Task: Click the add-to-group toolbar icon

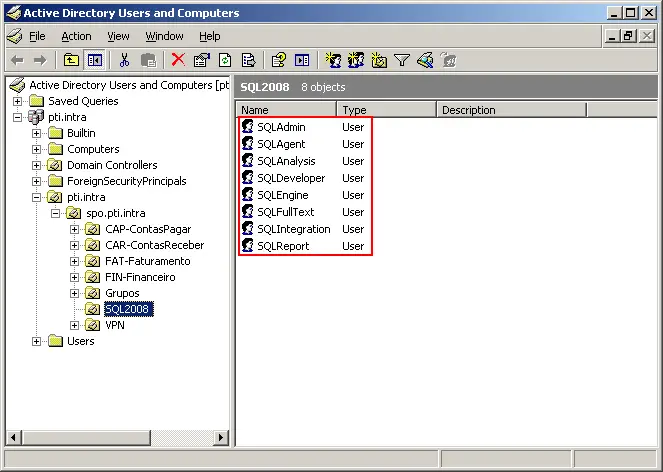Action: (449, 60)
